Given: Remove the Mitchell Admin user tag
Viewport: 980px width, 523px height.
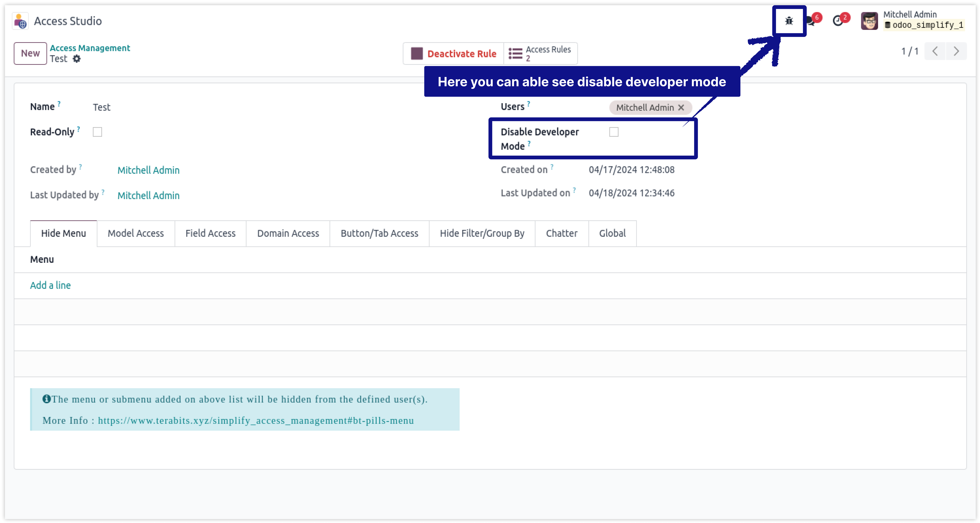Looking at the screenshot, I should click(x=681, y=108).
